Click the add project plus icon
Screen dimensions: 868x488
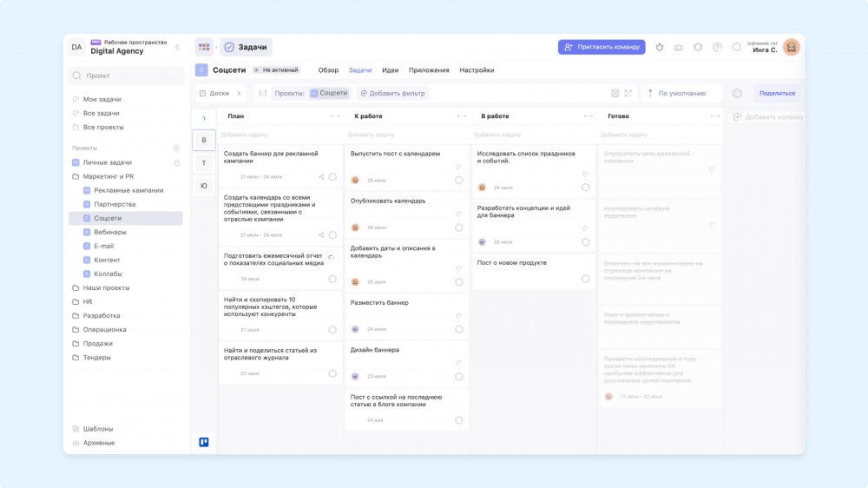click(x=176, y=148)
